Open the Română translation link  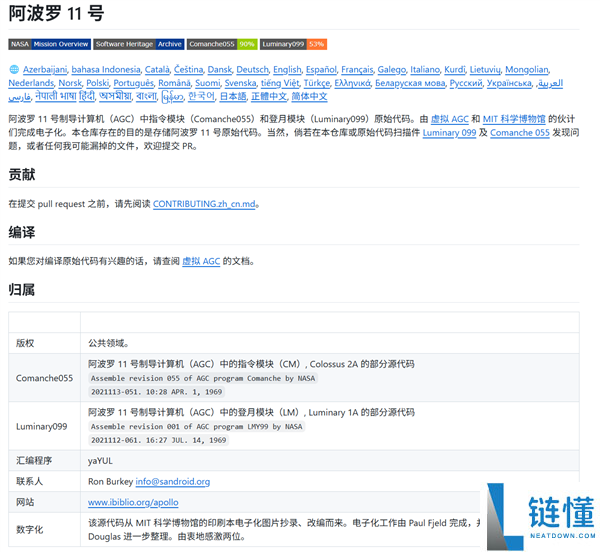click(x=174, y=83)
